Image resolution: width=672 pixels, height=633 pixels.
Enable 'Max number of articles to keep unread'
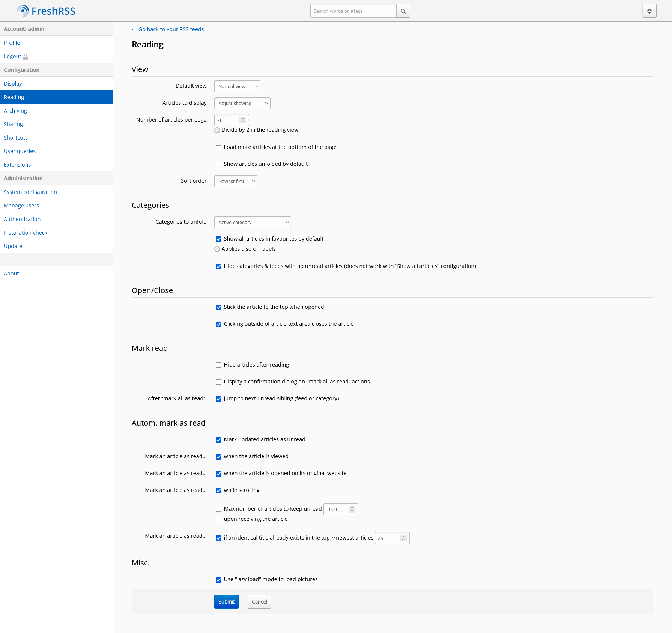coord(218,509)
